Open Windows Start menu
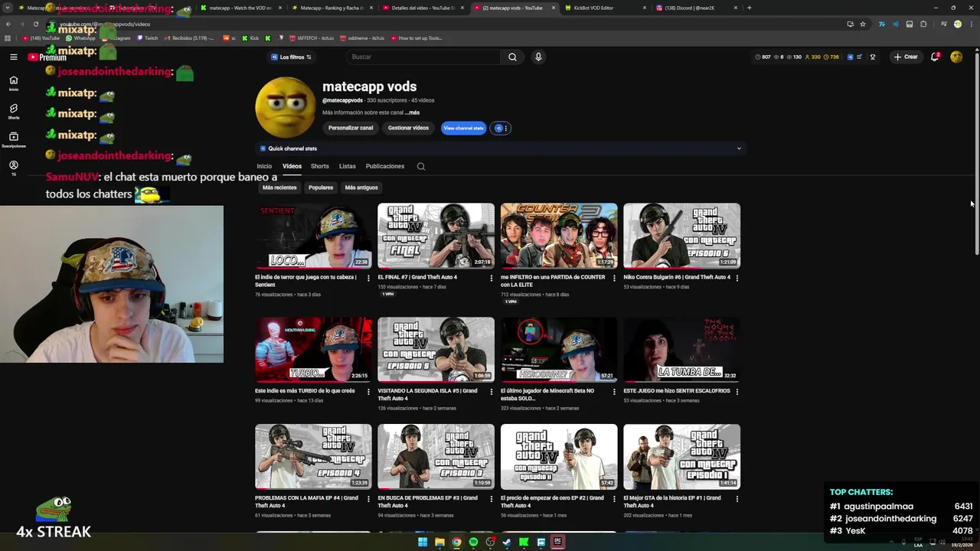 tap(423, 542)
